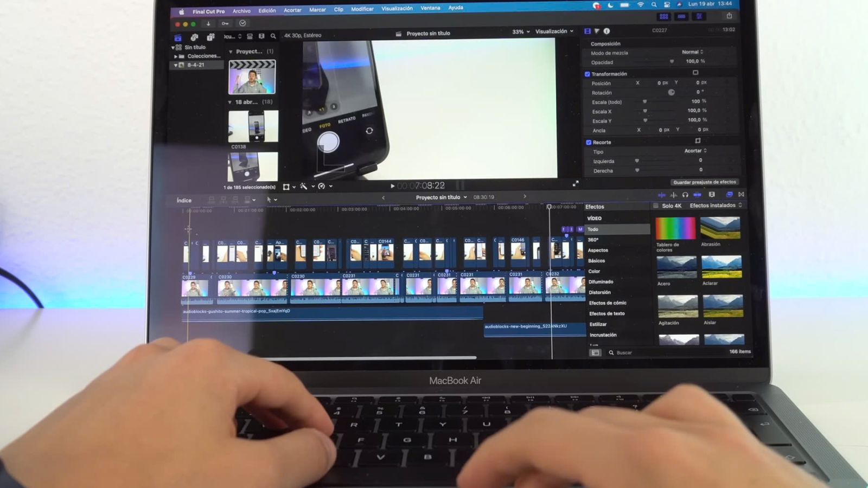
Task: Show the Transitions browser icon
Action: (x=741, y=195)
